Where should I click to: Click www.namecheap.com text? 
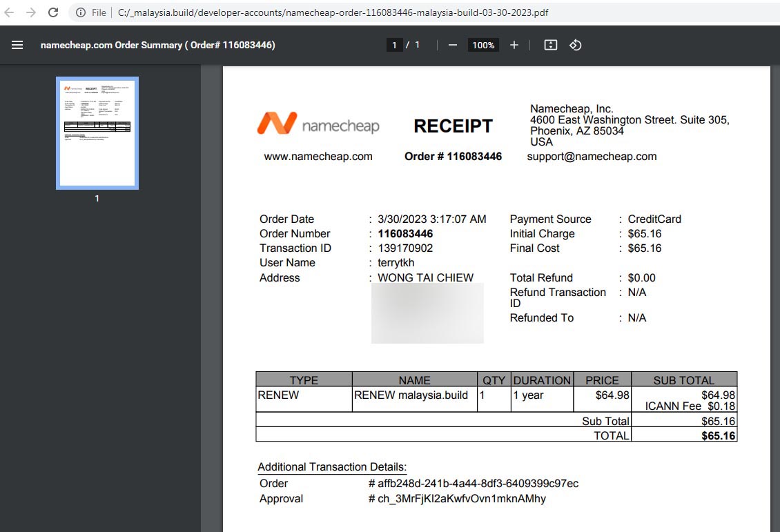pyautogui.click(x=318, y=157)
